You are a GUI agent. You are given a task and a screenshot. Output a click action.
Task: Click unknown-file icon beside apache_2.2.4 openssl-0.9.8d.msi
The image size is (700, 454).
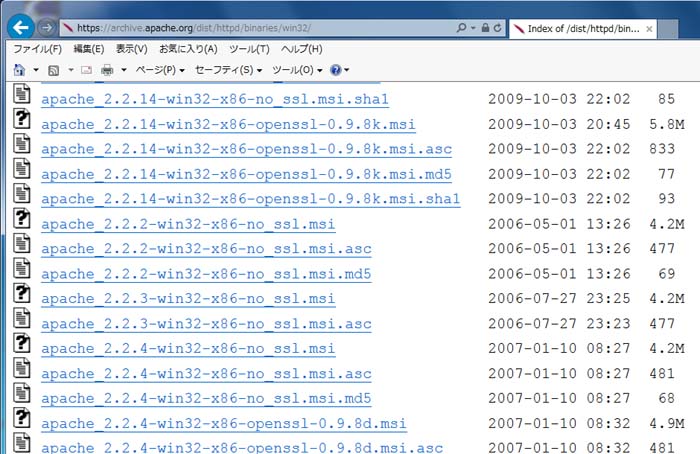(21, 418)
